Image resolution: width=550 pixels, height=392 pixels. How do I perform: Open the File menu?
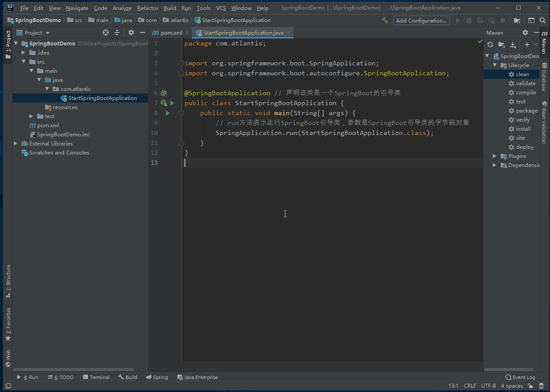pos(24,8)
